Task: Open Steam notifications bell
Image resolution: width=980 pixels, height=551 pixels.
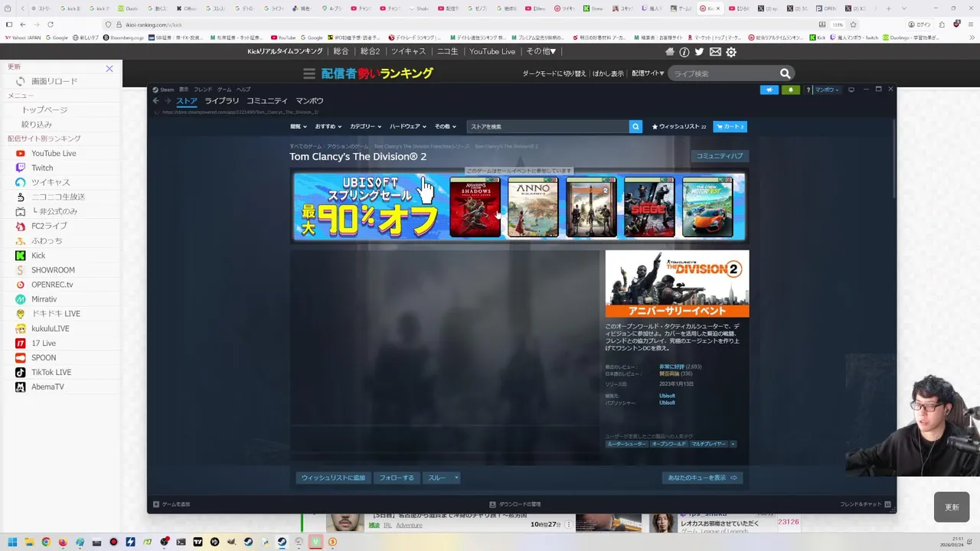Action: pos(791,90)
